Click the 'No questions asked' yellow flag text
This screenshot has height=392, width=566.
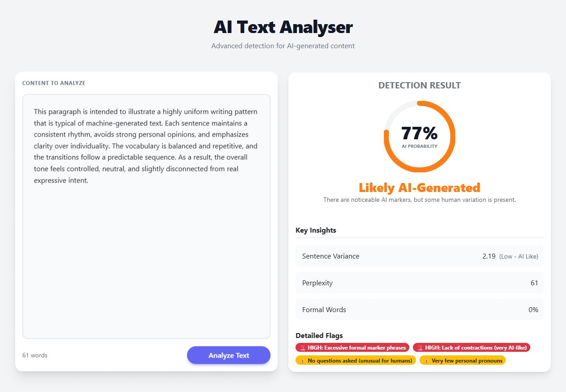click(x=360, y=361)
